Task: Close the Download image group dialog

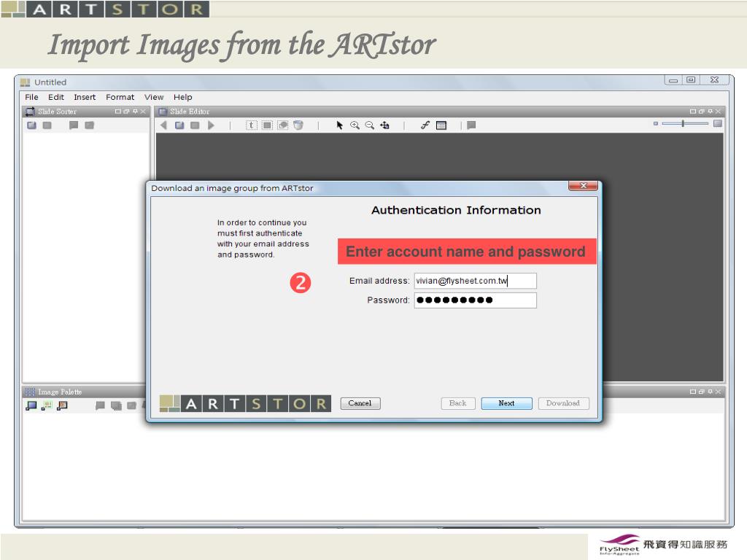Action: click(583, 186)
